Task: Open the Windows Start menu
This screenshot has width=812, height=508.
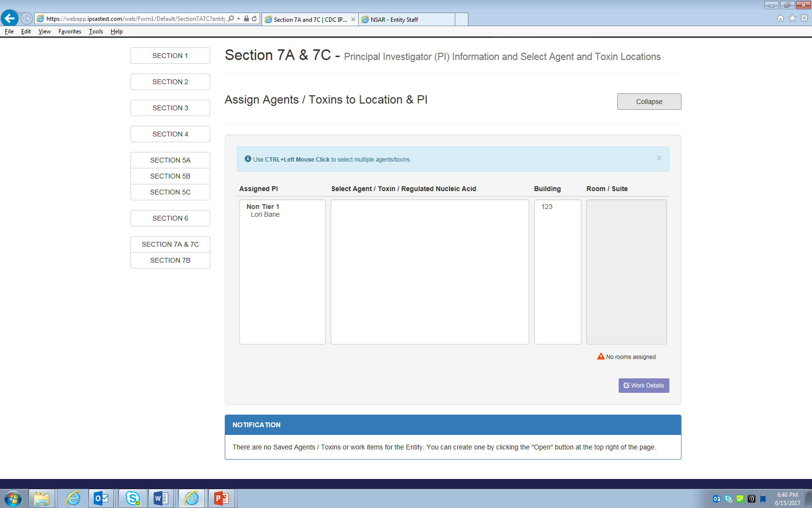Action: pyautogui.click(x=13, y=498)
